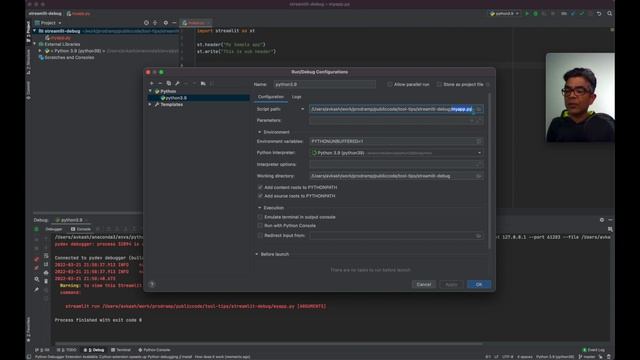Edit environment variables list icon
640x360 pixels.
479,141
